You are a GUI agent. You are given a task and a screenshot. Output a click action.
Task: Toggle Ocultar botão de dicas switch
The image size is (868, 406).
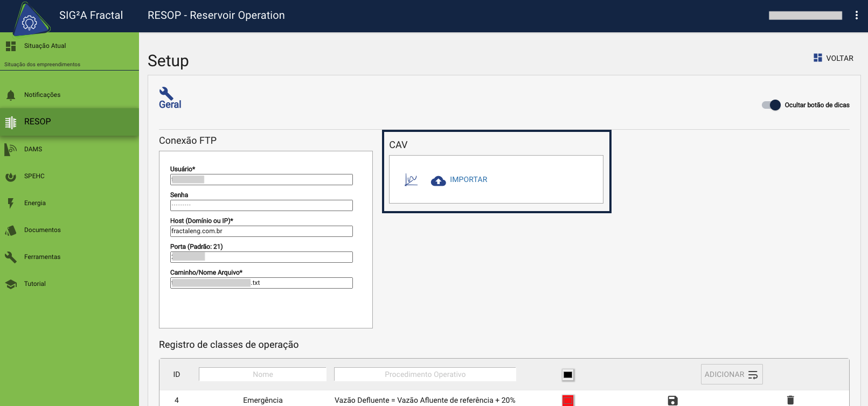[x=771, y=105]
